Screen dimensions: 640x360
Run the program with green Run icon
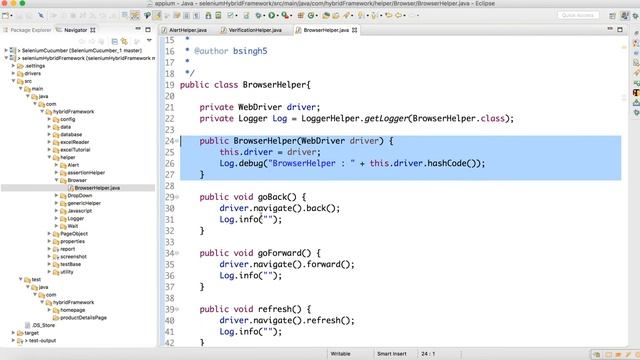pyautogui.click(x=271, y=16)
